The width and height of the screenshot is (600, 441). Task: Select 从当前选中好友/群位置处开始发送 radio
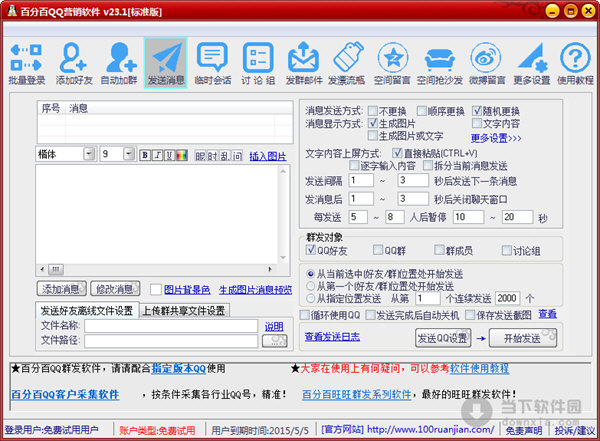[x=310, y=274]
